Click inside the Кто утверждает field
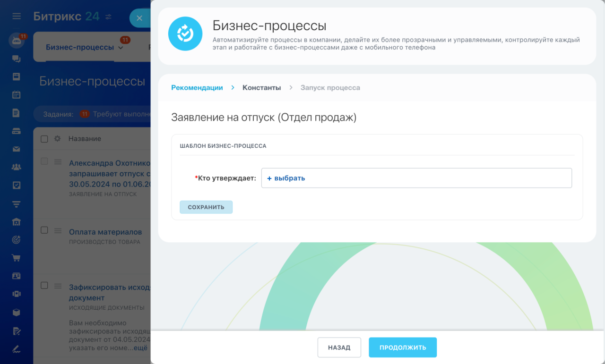This screenshot has width=605, height=364. tap(416, 178)
